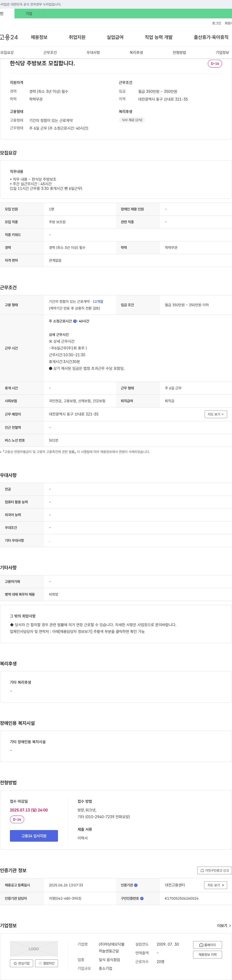The image size is (232, 980).
Task: Open the 채용정보 menu
Action: pyautogui.click(x=39, y=37)
